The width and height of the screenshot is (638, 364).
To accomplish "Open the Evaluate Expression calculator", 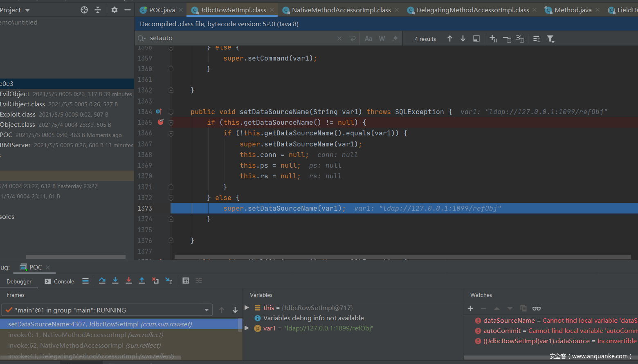I will click(x=186, y=281).
